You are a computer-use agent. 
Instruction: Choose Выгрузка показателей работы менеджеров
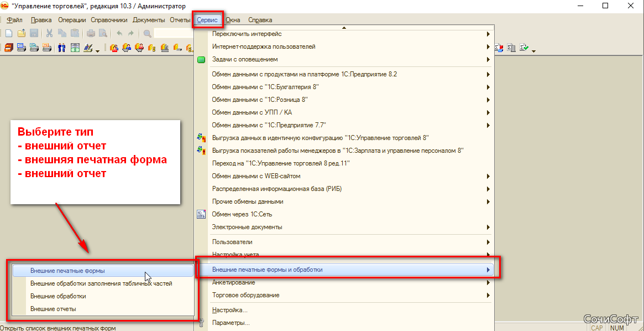pos(344,151)
